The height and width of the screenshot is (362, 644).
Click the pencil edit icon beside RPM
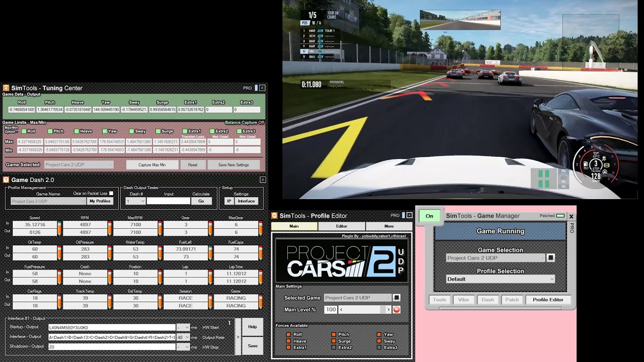pyautogui.click(x=110, y=229)
